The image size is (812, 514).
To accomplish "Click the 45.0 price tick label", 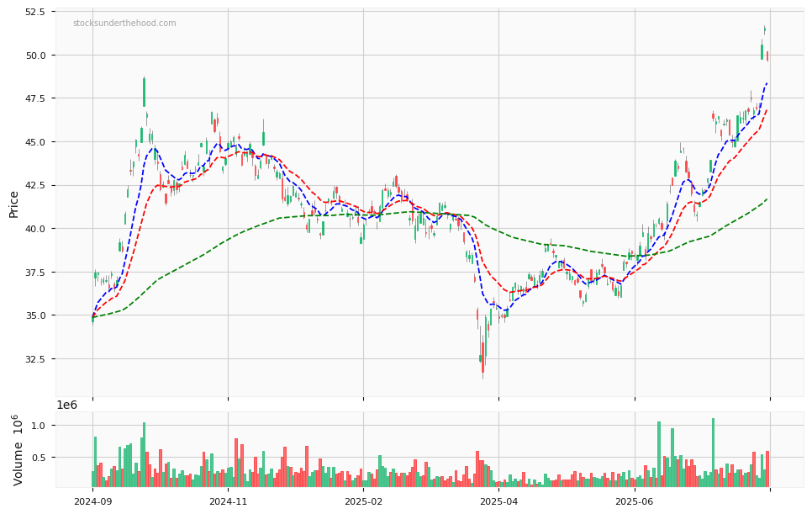I will point(34,142).
